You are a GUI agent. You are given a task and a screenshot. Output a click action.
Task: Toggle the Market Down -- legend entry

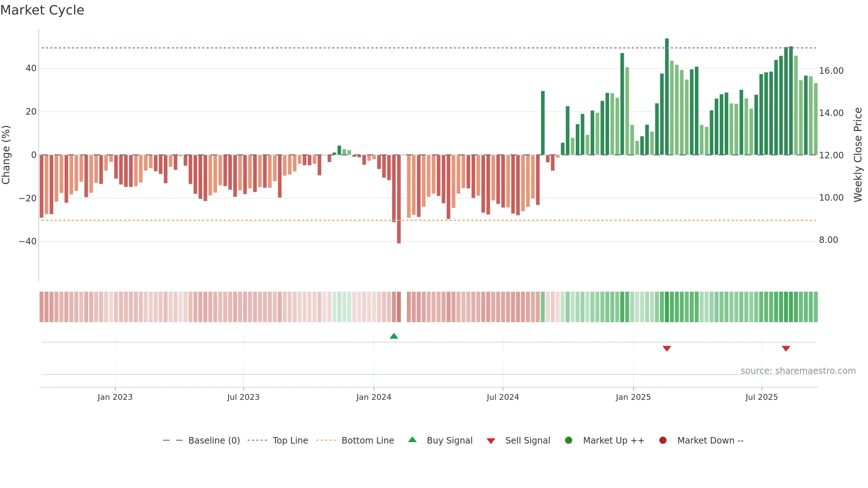(701, 440)
